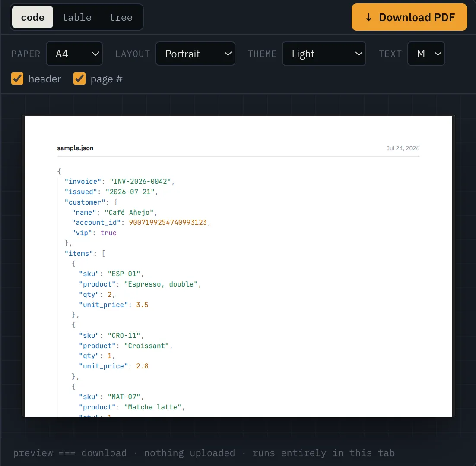Screen dimensions: 476x466
Task: Switch to the table view tab
Action: (76, 17)
